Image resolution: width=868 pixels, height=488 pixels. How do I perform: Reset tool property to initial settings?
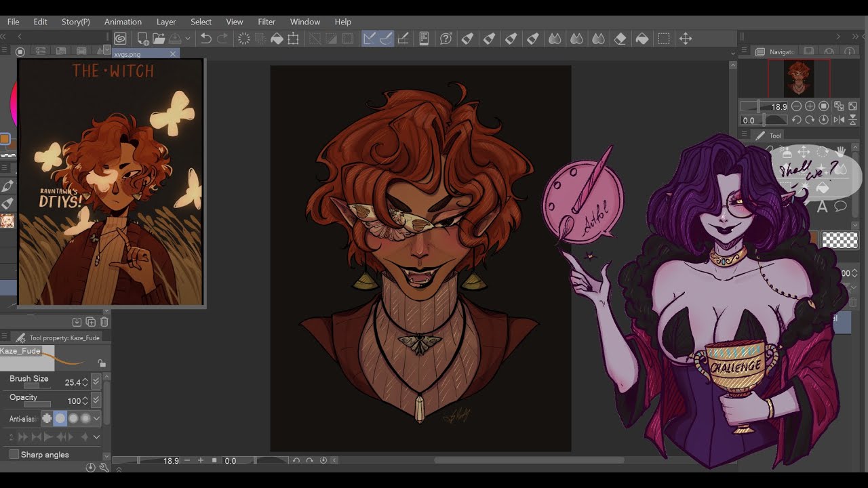(x=90, y=467)
